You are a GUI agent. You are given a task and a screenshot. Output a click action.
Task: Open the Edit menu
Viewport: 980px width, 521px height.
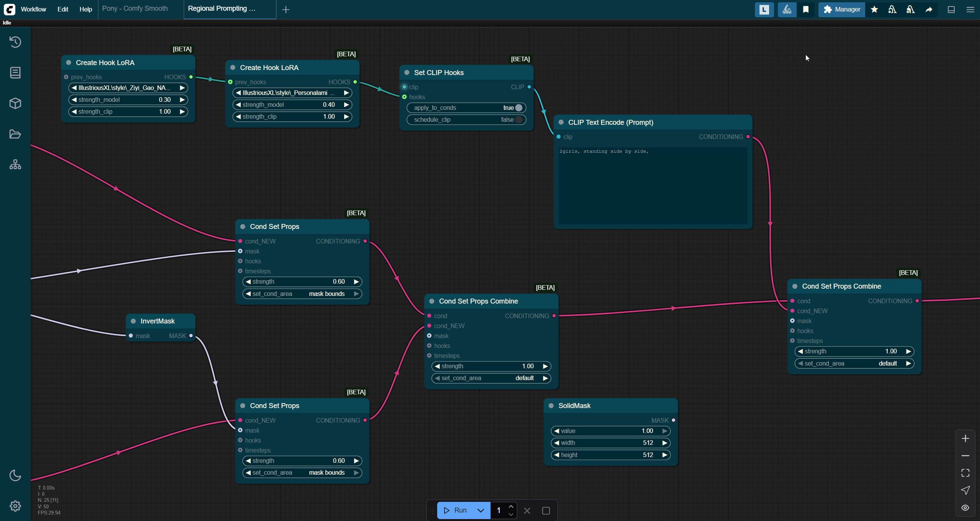point(63,9)
